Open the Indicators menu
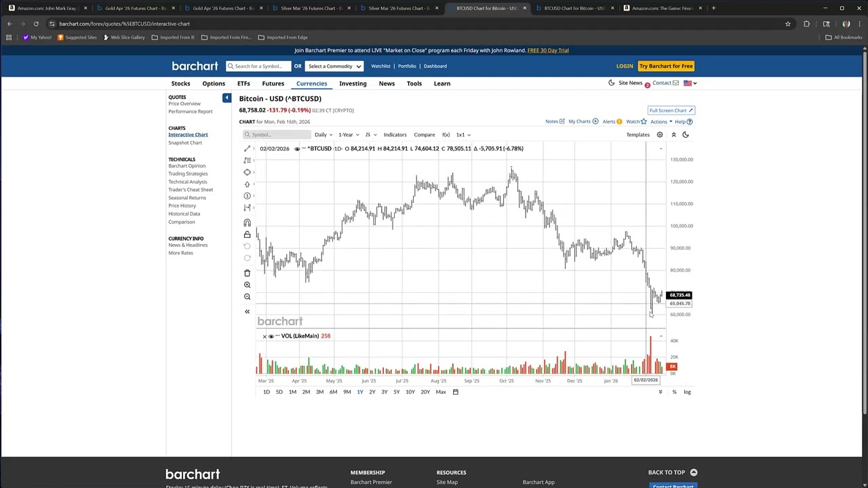 point(395,135)
